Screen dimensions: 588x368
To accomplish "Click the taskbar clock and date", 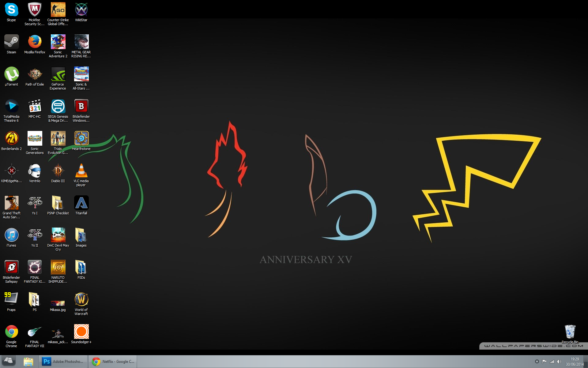I will pos(575,362).
